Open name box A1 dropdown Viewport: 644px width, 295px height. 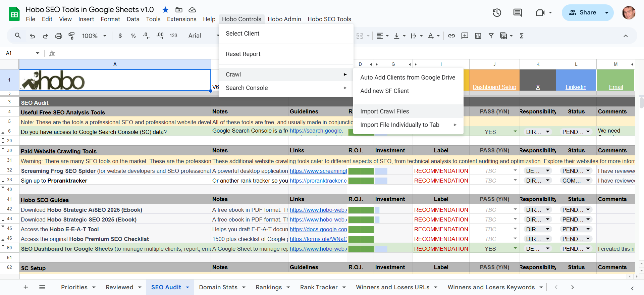click(x=38, y=53)
